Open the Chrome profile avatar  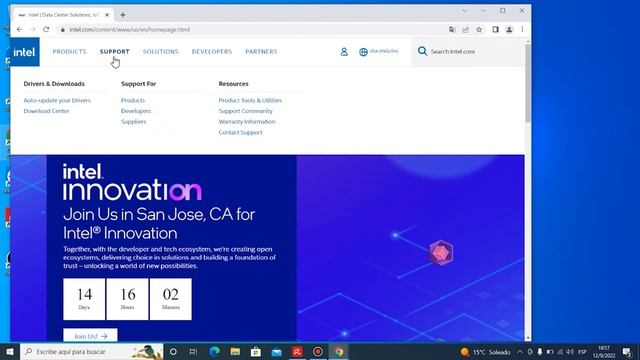pos(509,29)
